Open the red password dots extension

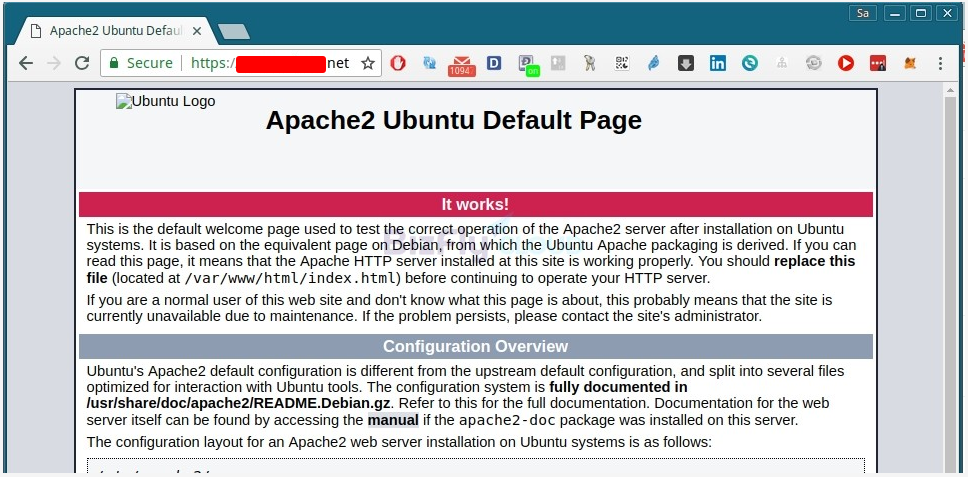[x=878, y=63]
